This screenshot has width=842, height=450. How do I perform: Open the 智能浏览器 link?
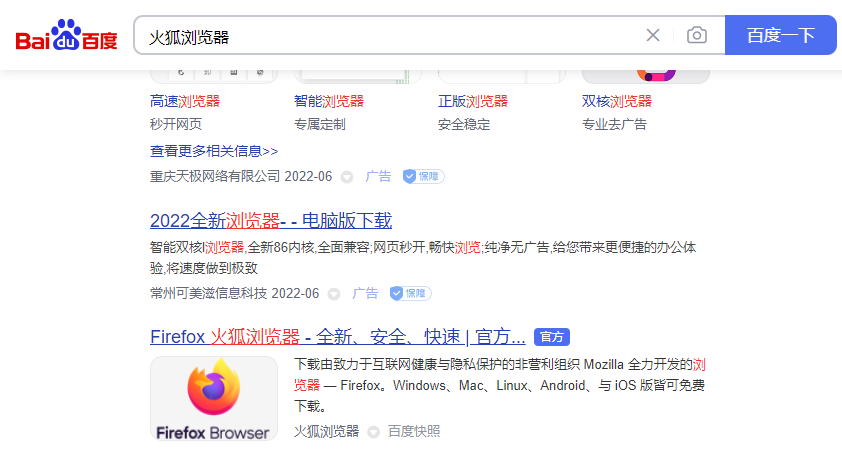pos(329,101)
